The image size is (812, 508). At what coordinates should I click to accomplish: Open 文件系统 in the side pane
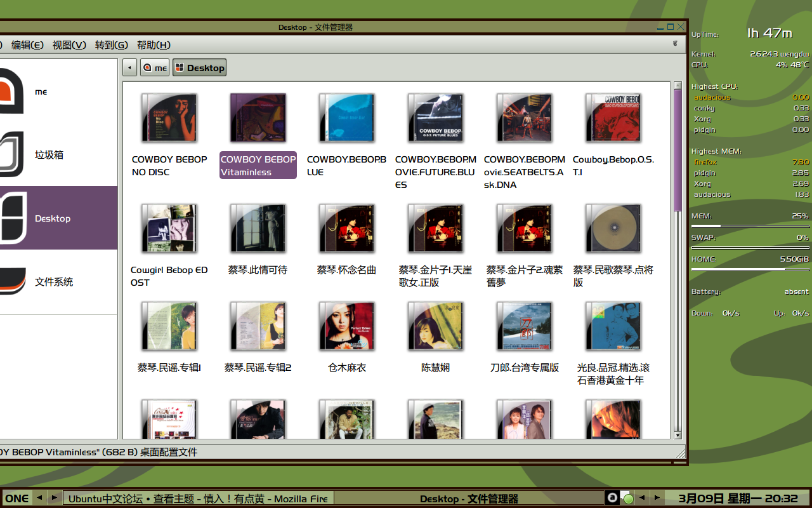[x=58, y=281]
